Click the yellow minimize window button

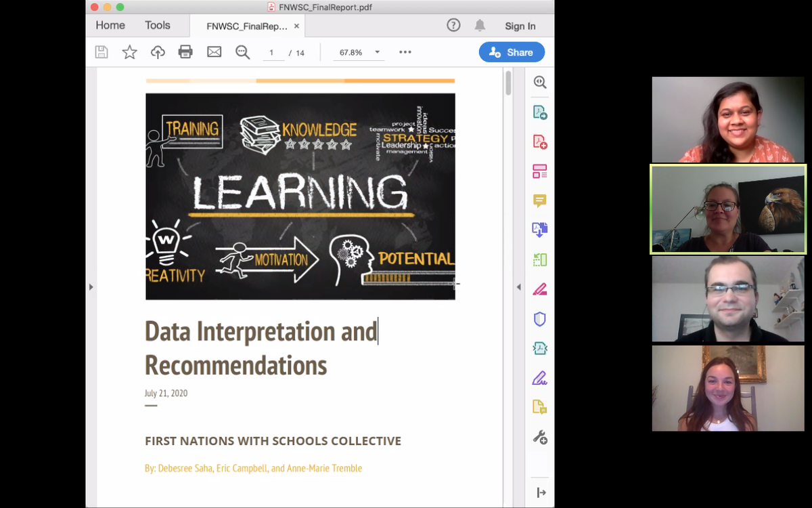coord(107,7)
